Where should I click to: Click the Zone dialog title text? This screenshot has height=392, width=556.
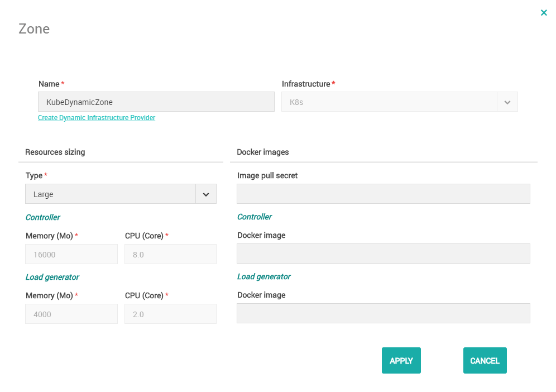(x=34, y=28)
